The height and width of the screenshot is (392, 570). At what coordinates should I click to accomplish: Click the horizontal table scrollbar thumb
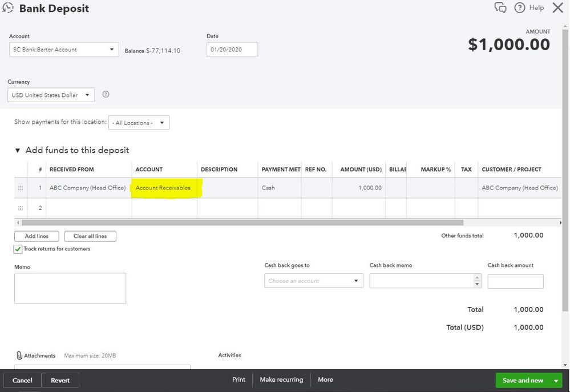[242, 223]
